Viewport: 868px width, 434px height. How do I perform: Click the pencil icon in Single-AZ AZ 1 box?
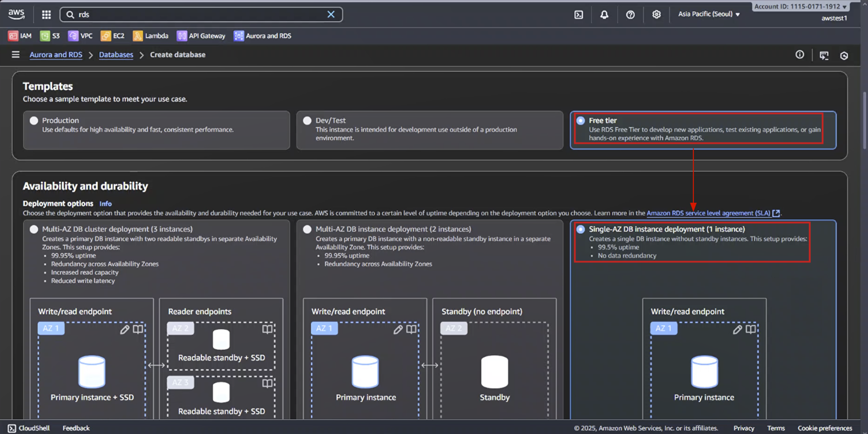(x=737, y=329)
